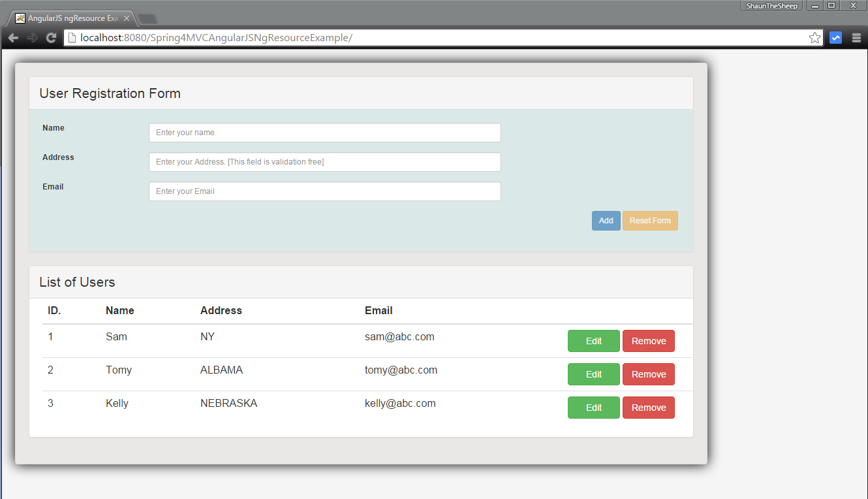Click the browser forward arrow

[31, 37]
